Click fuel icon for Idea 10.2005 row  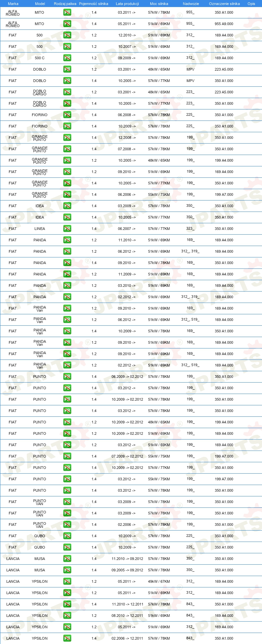tap(67, 217)
